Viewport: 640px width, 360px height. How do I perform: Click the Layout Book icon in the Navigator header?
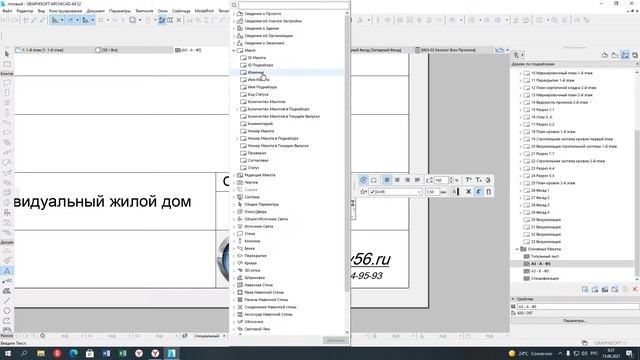(x=624, y=55)
